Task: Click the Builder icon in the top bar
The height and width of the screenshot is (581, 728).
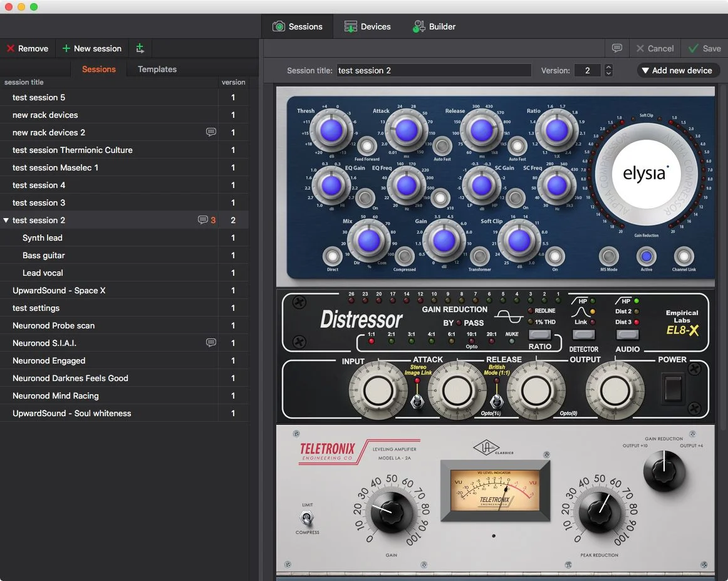Action: 417,26
